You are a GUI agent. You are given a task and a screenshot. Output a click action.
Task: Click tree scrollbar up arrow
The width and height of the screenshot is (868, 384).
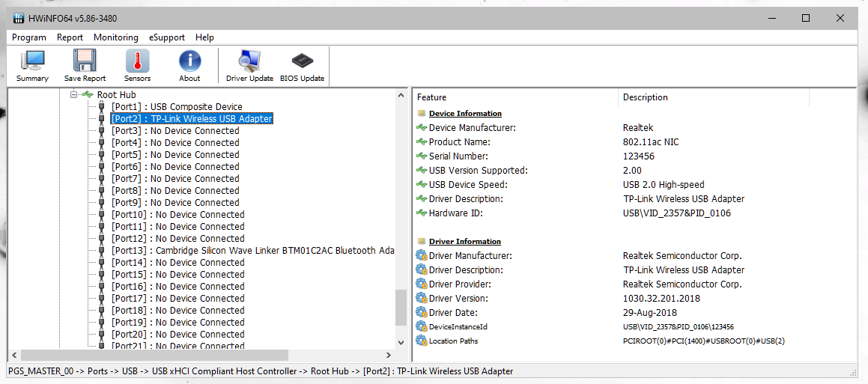pos(401,96)
